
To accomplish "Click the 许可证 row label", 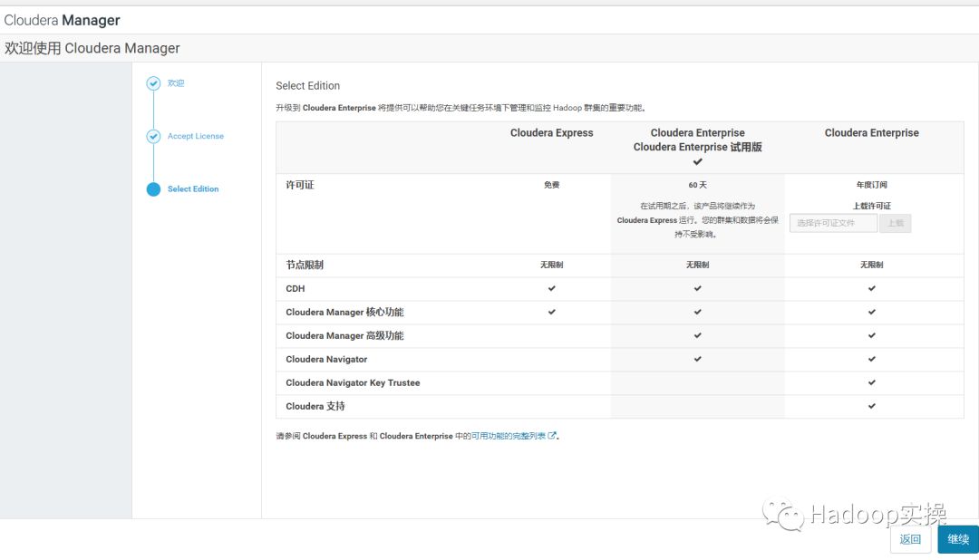I will point(300,185).
